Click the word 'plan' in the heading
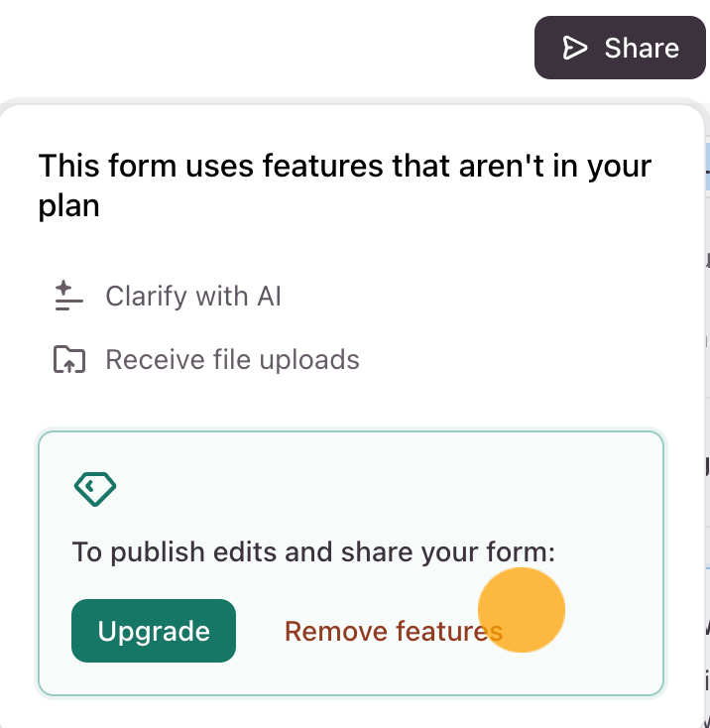This screenshot has width=710, height=728. (68, 206)
